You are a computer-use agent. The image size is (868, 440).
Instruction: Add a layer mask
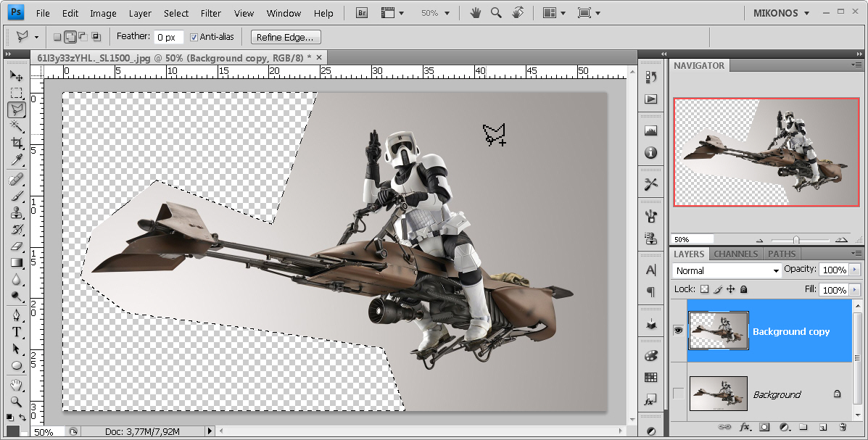pyautogui.click(x=764, y=427)
